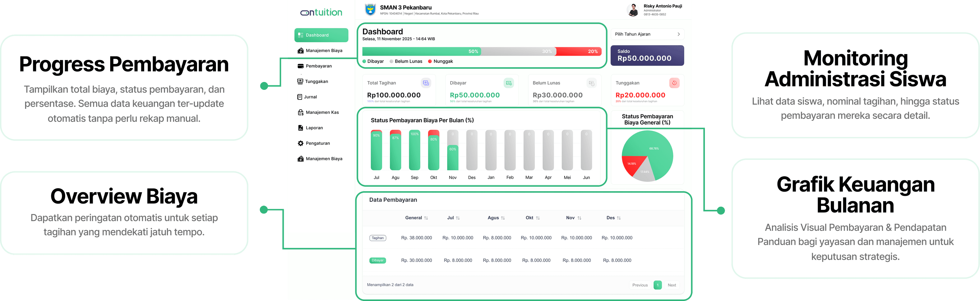
Task: Open the Manajemen Biaya sidebar icon
Action: [x=300, y=50]
